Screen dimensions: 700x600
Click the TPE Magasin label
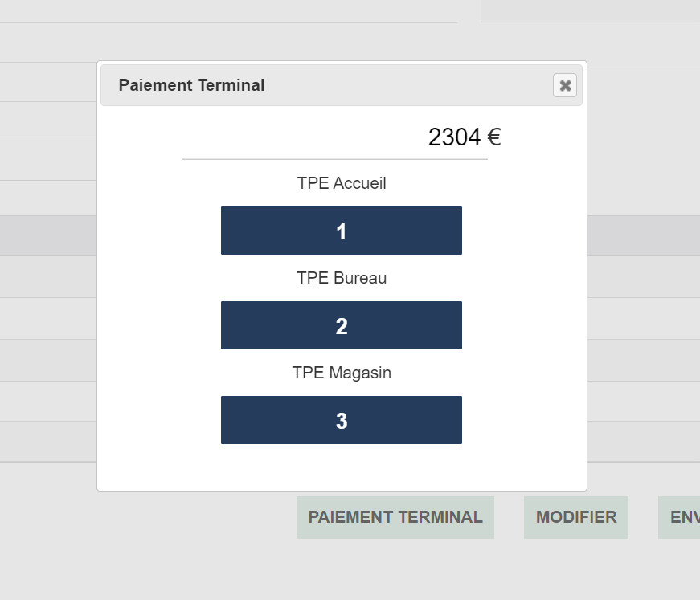pos(342,373)
